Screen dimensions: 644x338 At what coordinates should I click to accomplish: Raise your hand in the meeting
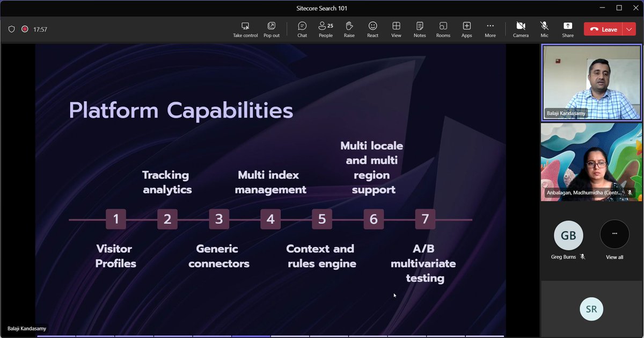(x=349, y=30)
